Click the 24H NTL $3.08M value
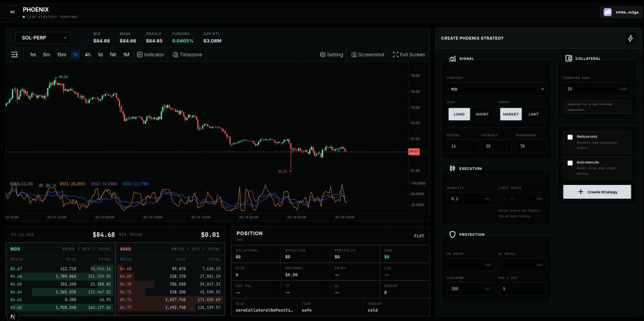The width and height of the screenshot is (644, 321). tap(213, 41)
